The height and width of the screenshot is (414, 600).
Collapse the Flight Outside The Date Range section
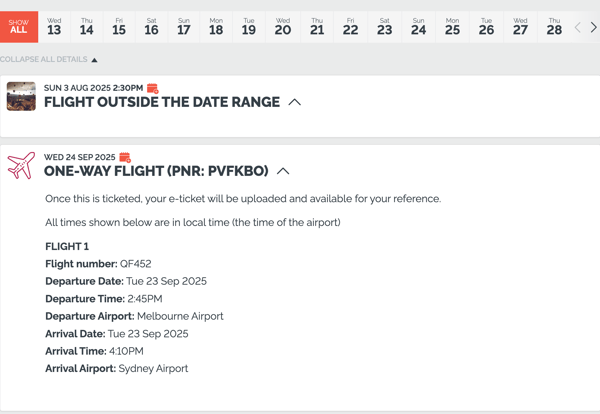(x=295, y=102)
